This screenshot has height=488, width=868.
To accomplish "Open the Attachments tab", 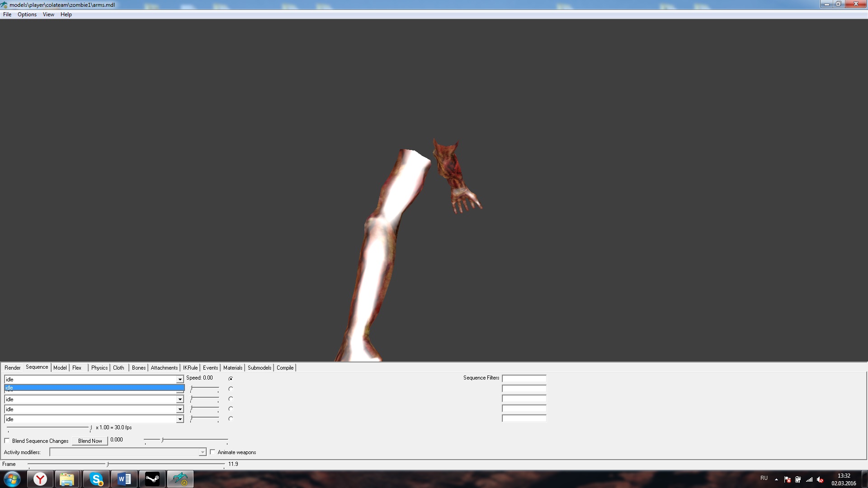I will pyautogui.click(x=164, y=368).
